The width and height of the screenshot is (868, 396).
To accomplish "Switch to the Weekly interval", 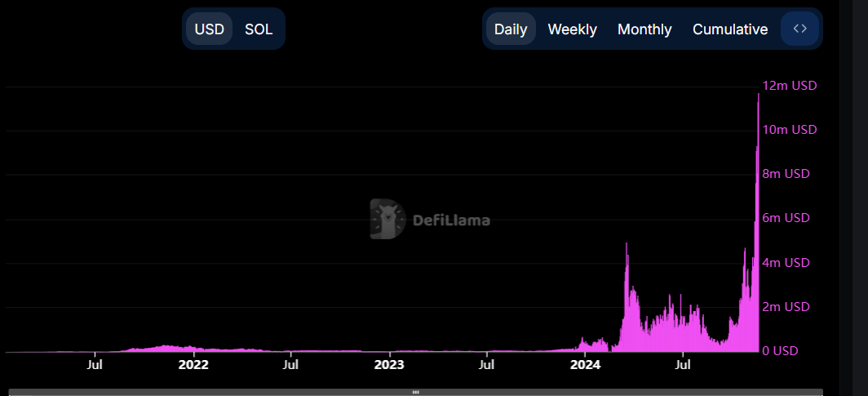I will (572, 29).
